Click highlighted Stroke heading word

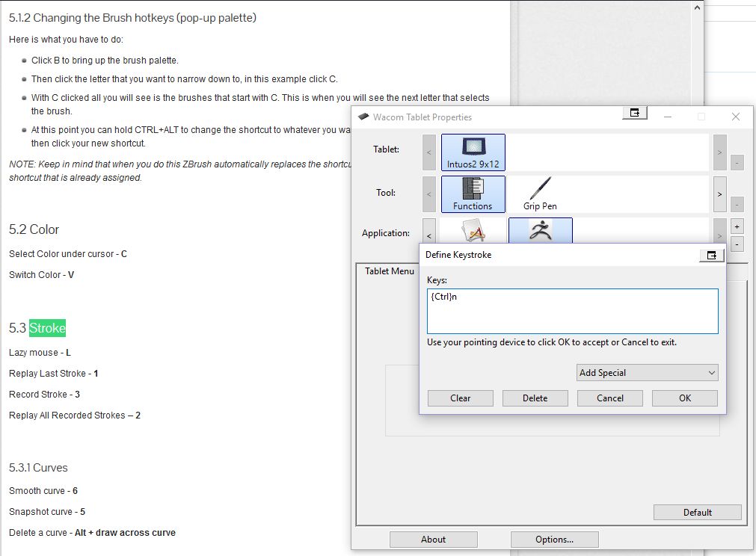[47, 328]
